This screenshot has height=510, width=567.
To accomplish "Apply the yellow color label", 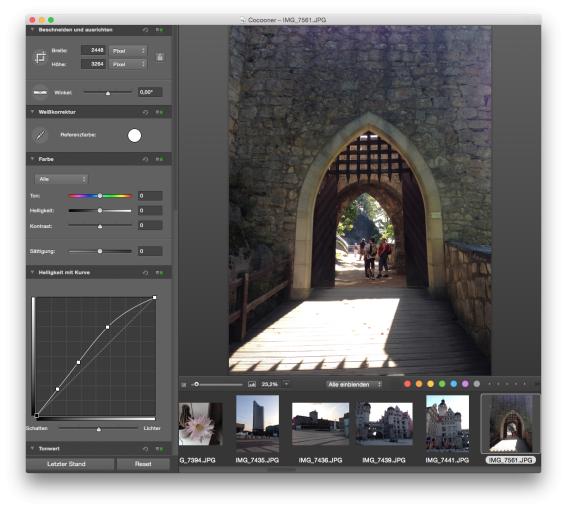I will [x=431, y=384].
